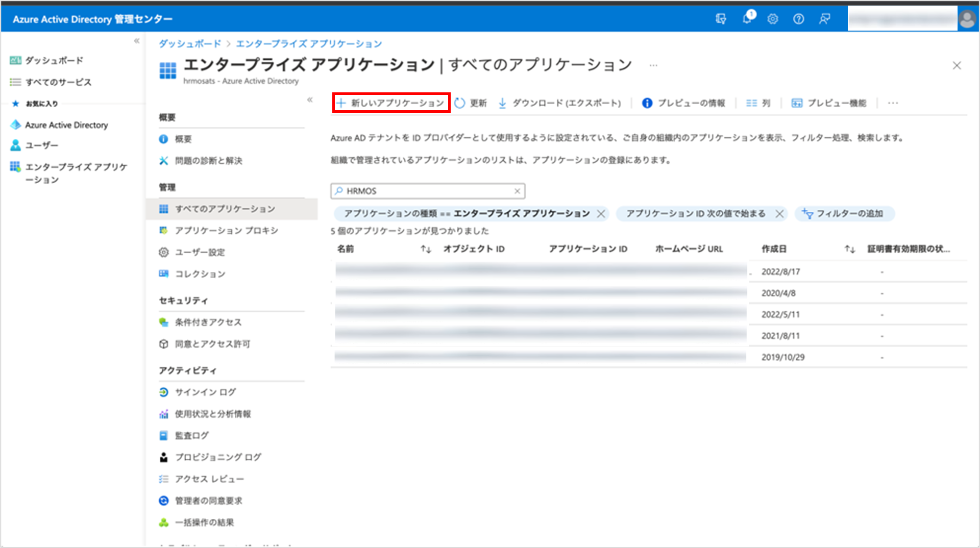
Task: Click the HRMOS search field
Action: click(428, 191)
